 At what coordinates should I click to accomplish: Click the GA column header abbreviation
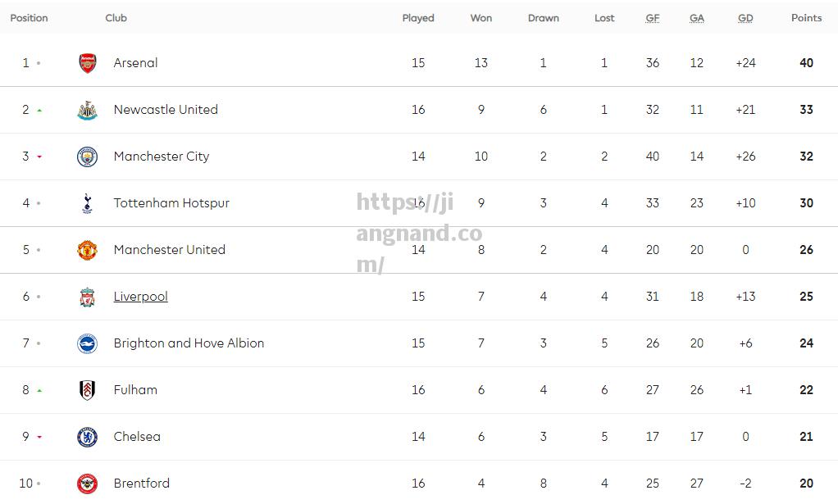pyautogui.click(x=696, y=18)
